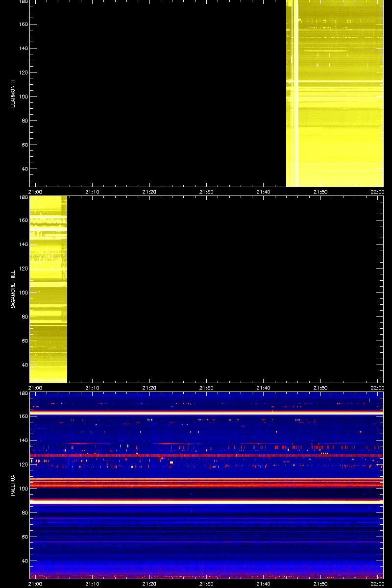Click 21:20 time label under Sagamore Hill plot
This screenshot has height=588, width=392.
149,388
